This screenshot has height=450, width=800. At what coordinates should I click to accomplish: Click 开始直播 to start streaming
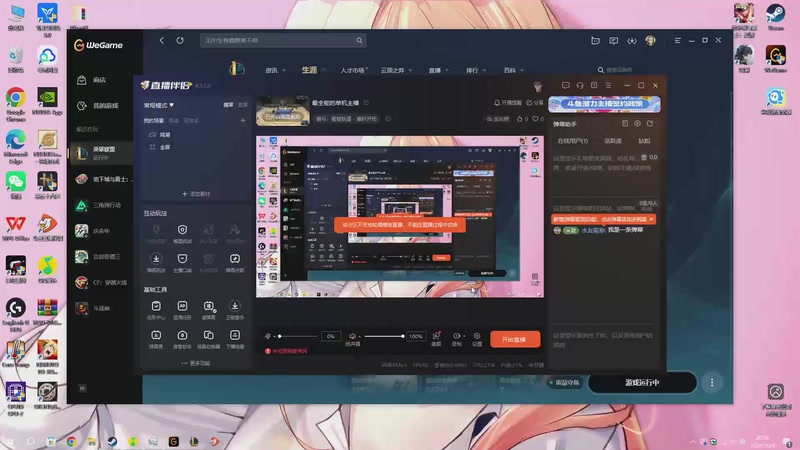point(515,339)
